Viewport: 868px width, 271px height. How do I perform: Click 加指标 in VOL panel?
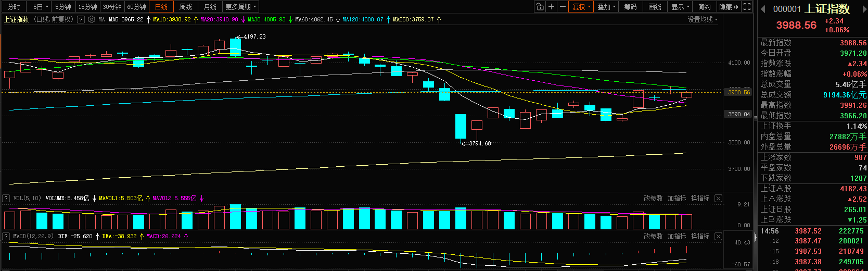click(676, 198)
